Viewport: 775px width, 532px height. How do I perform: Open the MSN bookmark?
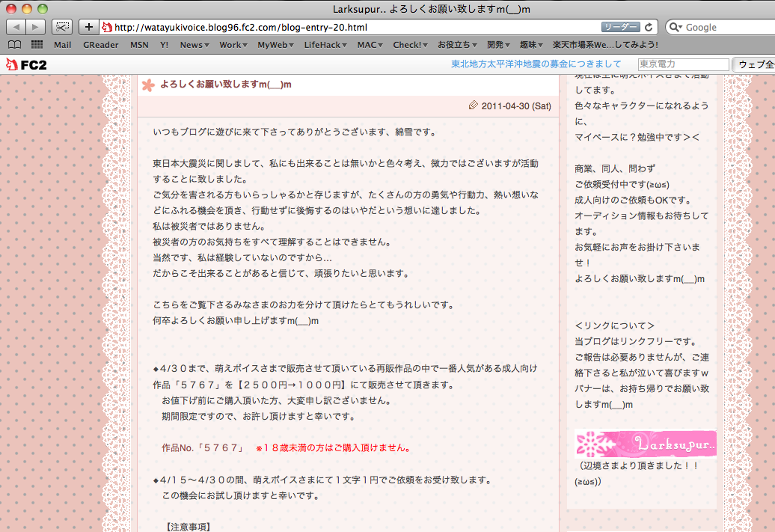pyautogui.click(x=139, y=45)
